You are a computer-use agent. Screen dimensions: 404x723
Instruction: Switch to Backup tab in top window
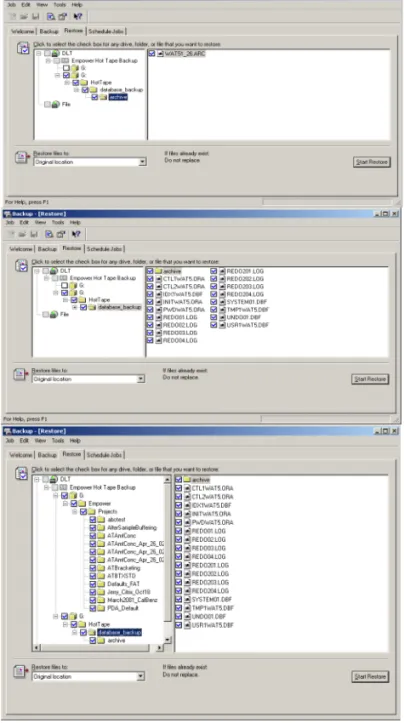tap(48, 31)
